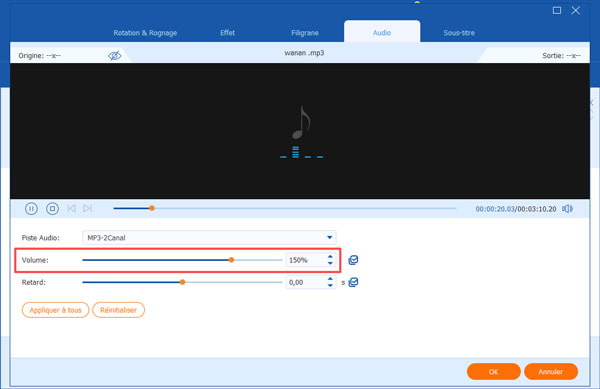The height and width of the screenshot is (389, 600).
Task: Toggle preview visibility eye icon
Action: 114,56
